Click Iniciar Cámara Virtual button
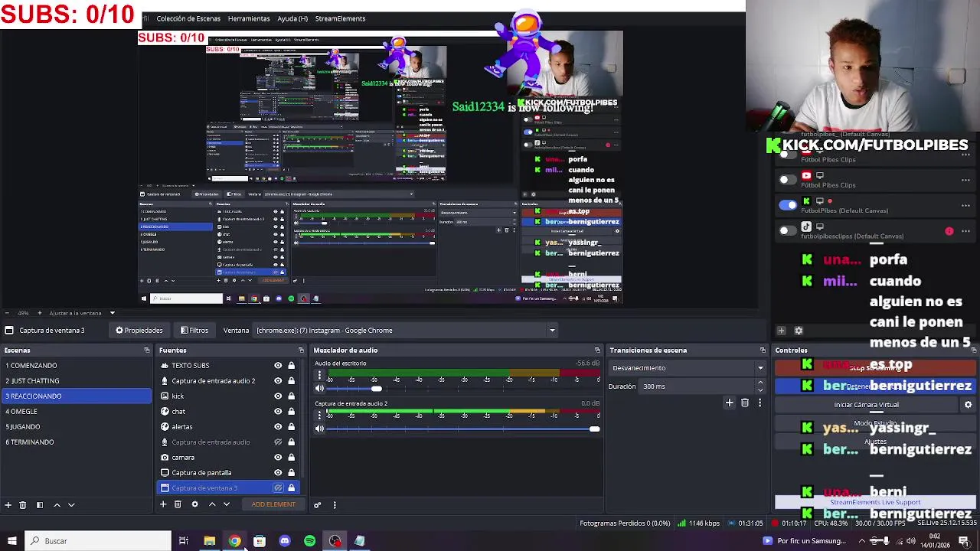The image size is (980, 551). (867, 405)
